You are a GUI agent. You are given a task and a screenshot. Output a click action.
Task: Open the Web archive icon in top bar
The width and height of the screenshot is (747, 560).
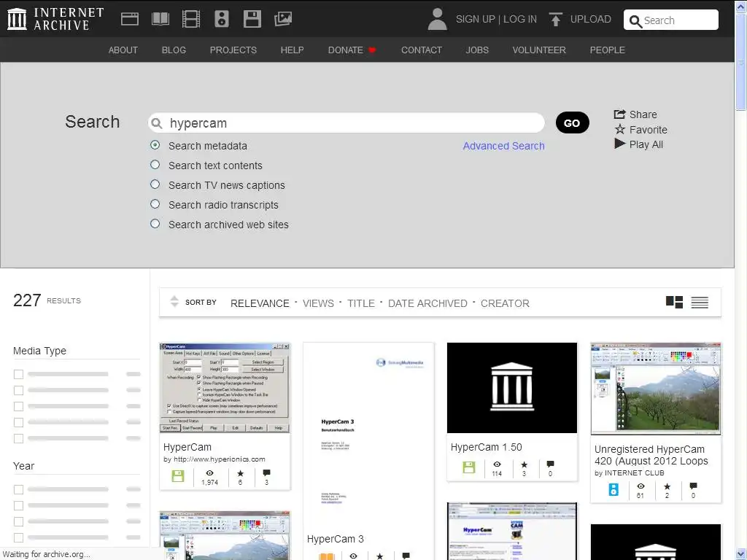(x=130, y=19)
